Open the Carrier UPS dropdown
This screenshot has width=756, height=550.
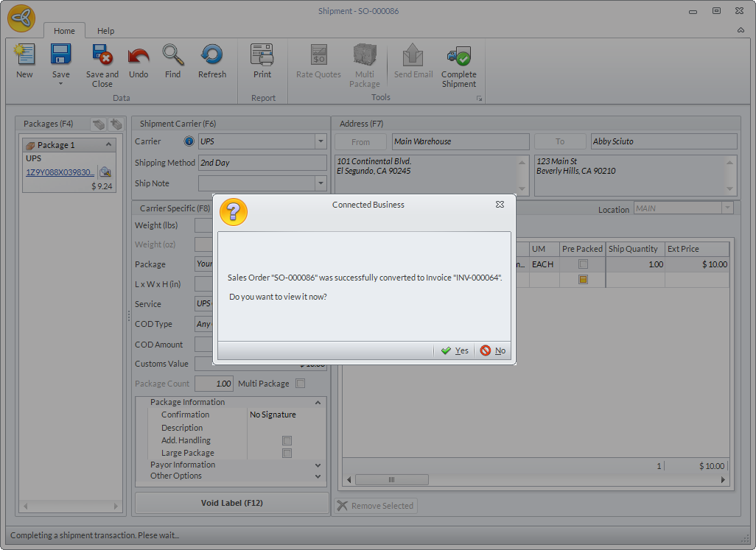coord(321,141)
